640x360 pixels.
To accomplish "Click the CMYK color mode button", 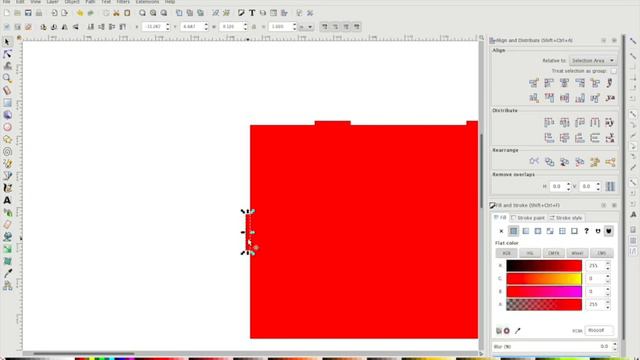I will coord(553,253).
